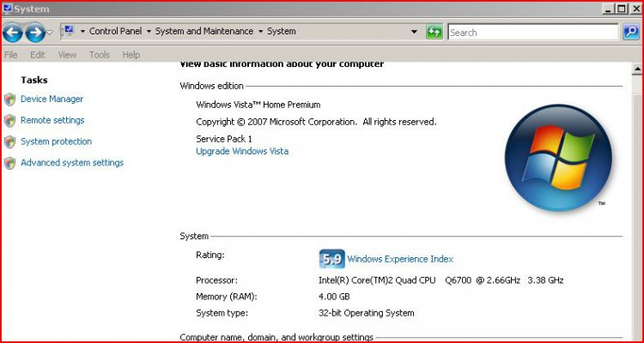Expand the arrow before System and Maintenance

click(x=149, y=32)
